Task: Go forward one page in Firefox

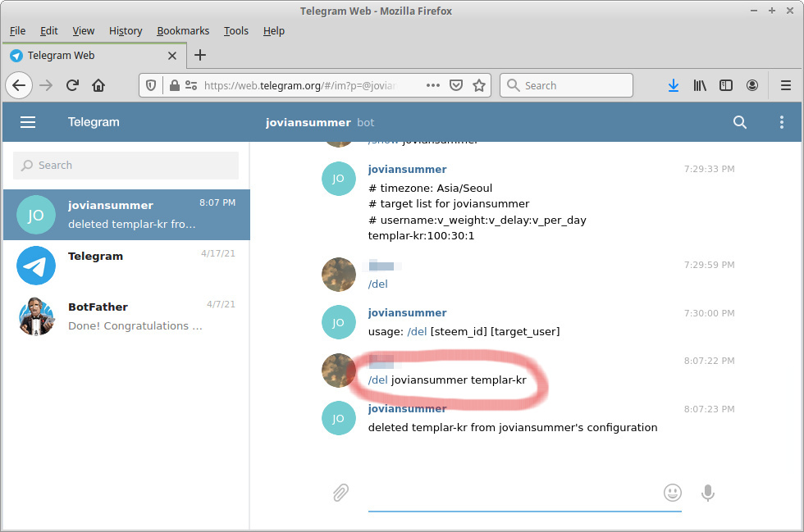Action: 46,85
